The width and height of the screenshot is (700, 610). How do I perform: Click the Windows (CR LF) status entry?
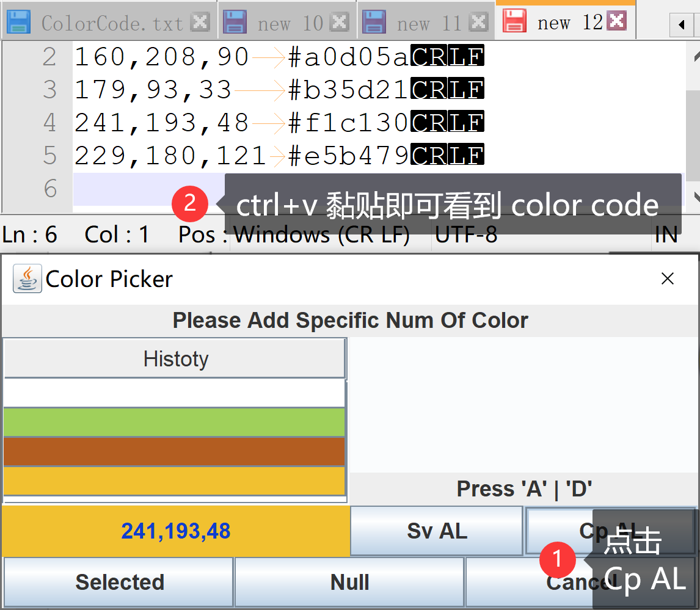pos(321,234)
